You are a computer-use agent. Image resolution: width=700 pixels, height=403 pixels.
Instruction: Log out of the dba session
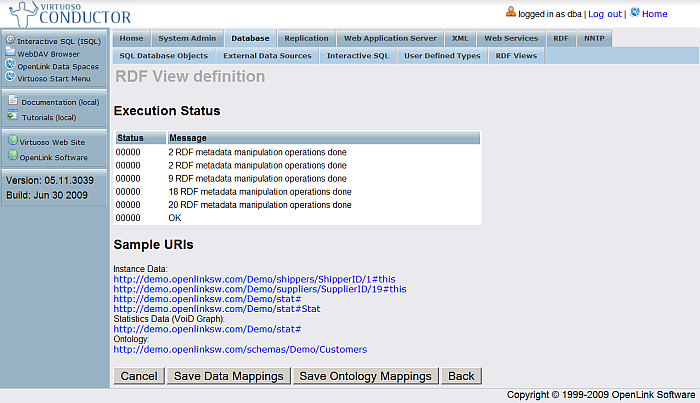click(x=603, y=14)
